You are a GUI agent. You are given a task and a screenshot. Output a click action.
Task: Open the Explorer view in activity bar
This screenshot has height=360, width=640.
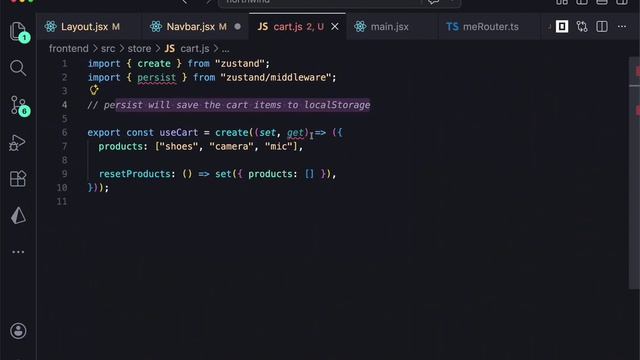point(18,32)
